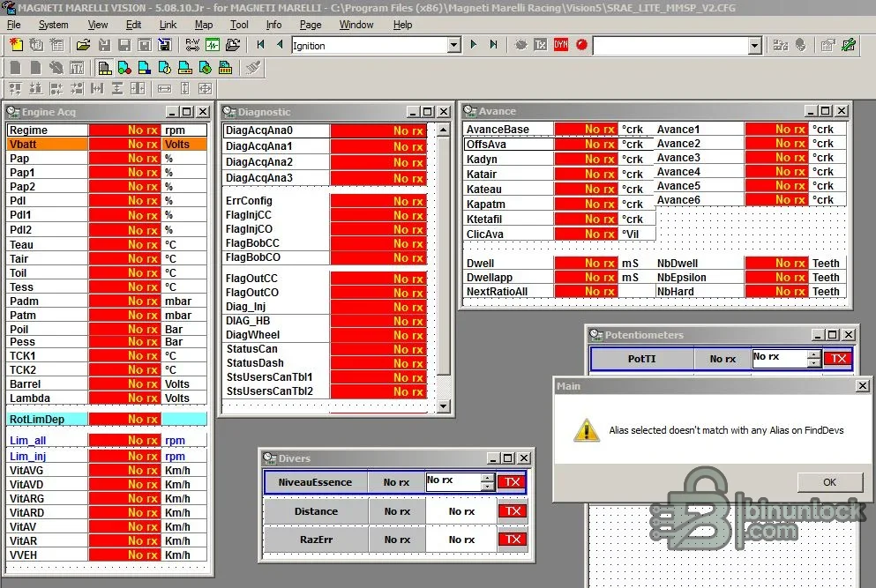Click OK in the Main alert dialog
876x588 pixels.
click(x=829, y=482)
